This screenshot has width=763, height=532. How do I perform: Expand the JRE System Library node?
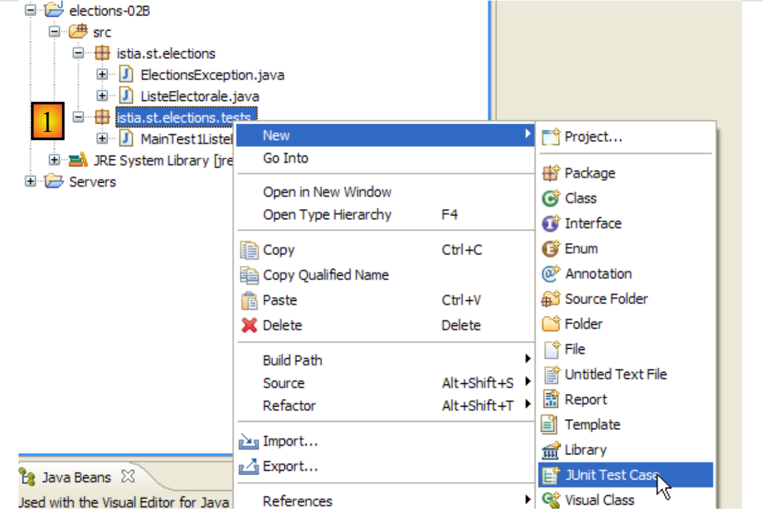click(54, 160)
